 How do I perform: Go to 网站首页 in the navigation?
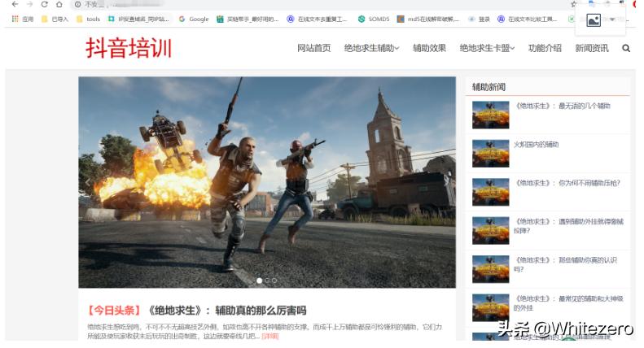coord(313,48)
